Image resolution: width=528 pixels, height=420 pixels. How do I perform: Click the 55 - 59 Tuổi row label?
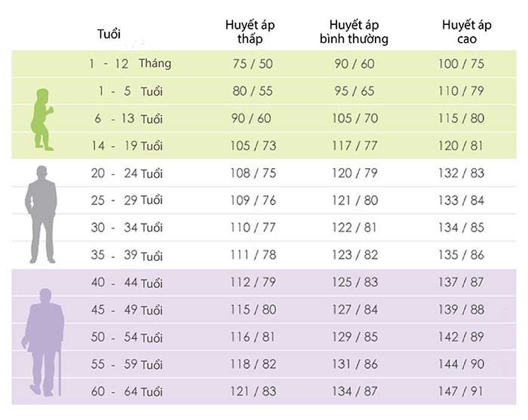coord(127,365)
